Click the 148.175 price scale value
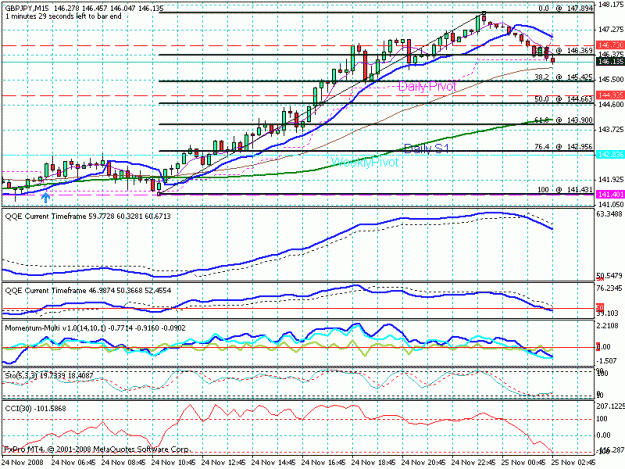The image size is (625, 469). (611, 5)
